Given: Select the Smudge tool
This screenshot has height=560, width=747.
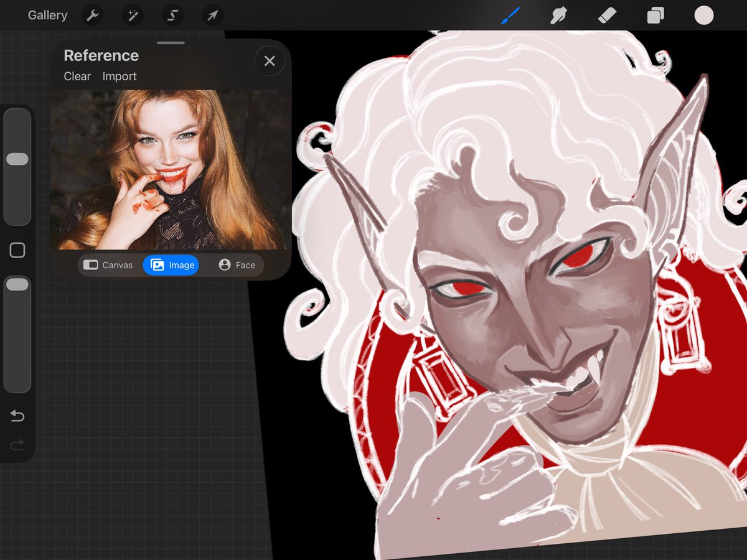Looking at the screenshot, I should tap(559, 16).
